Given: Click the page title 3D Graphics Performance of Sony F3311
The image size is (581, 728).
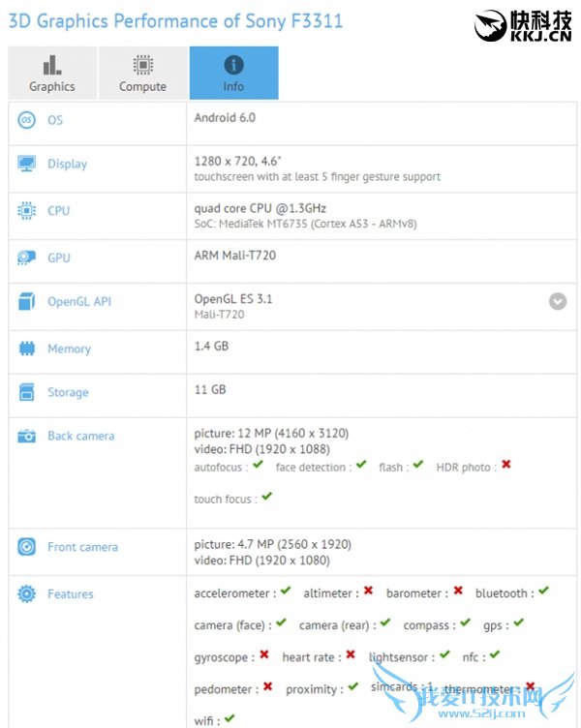Looking at the screenshot, I should [175, 21].
